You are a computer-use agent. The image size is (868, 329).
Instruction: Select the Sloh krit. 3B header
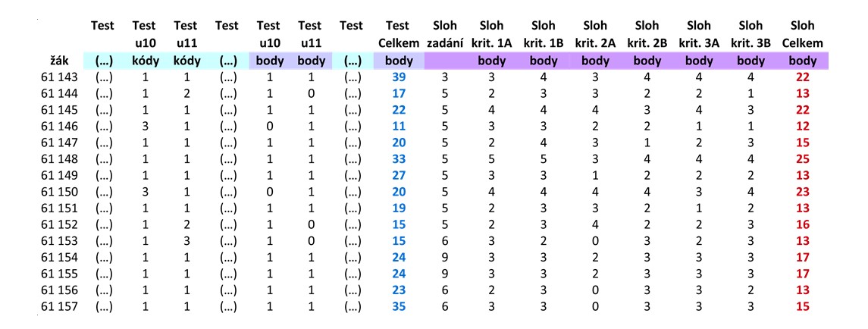(750, 34)
